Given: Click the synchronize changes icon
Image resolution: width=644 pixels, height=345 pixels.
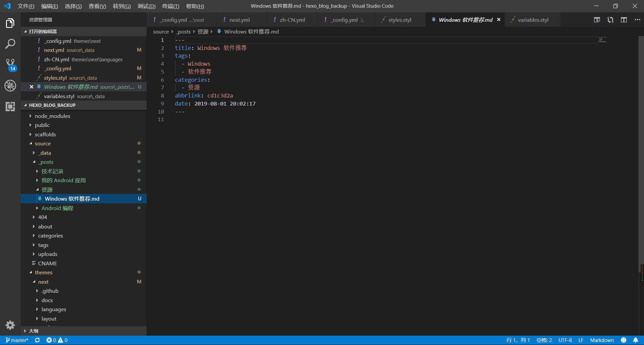Looking at the screenshot, I should coord(37,340).
